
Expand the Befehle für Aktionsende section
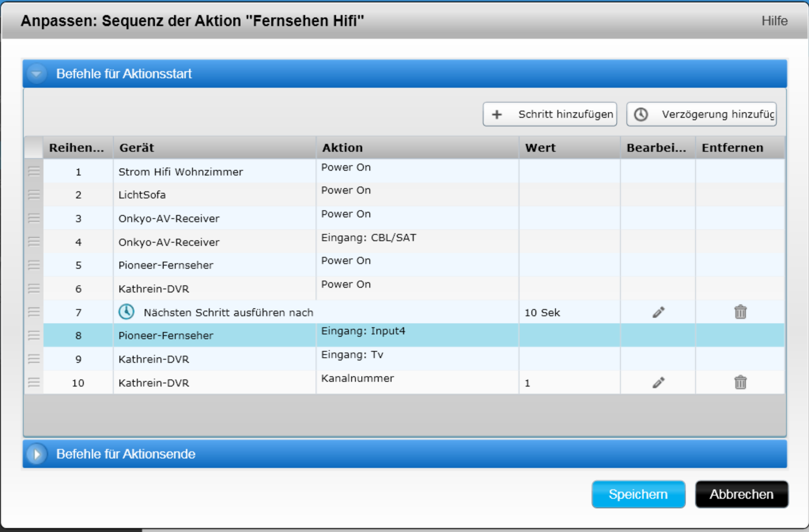pos(37,454)
